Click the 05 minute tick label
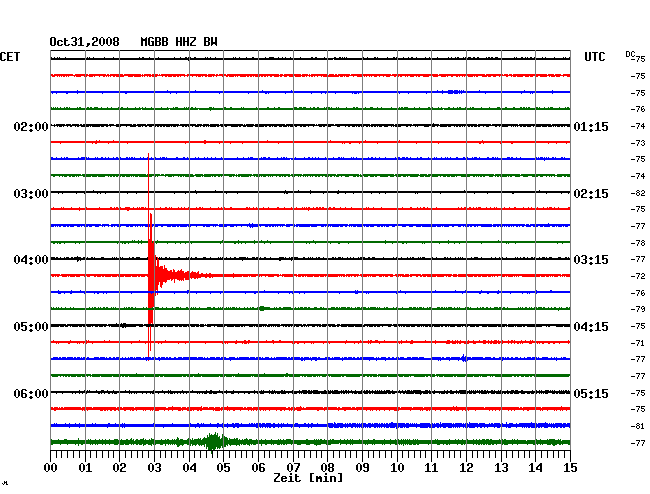The image size is (650, 494). [223, 467]
